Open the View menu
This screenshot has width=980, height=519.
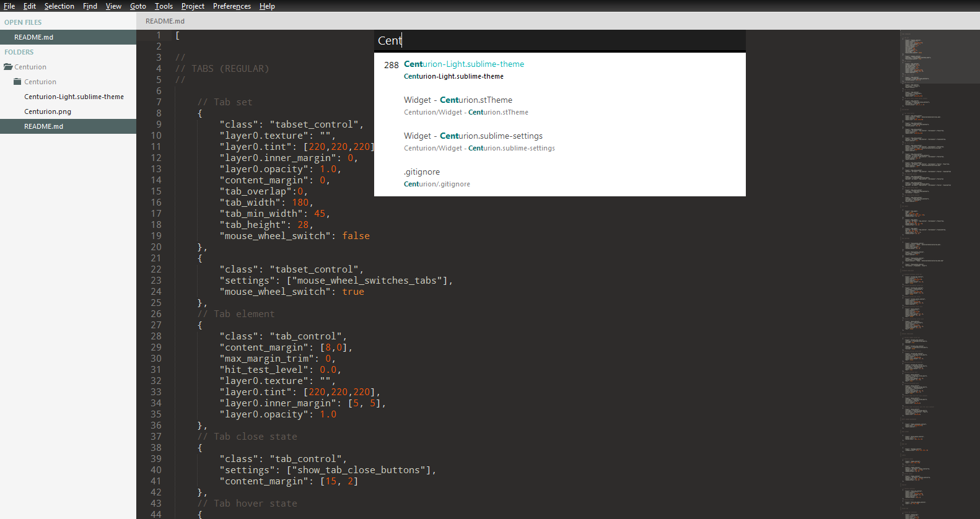click(113, 6)
